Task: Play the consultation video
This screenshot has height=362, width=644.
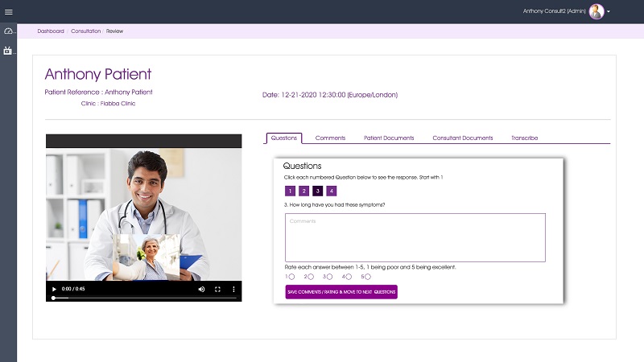Action: point(54,289)
